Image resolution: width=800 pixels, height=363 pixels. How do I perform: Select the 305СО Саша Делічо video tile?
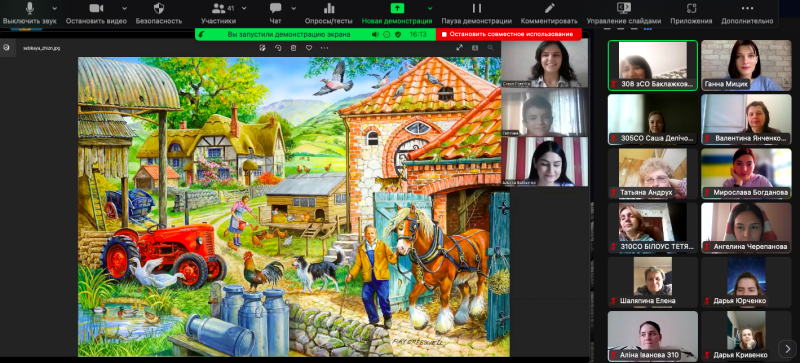(653, 119)
